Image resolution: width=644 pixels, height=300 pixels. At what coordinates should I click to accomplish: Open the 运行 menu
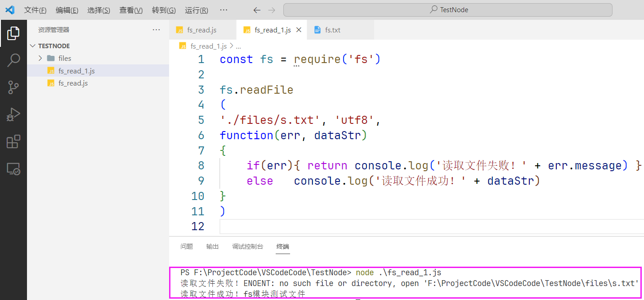pos(196,9)
